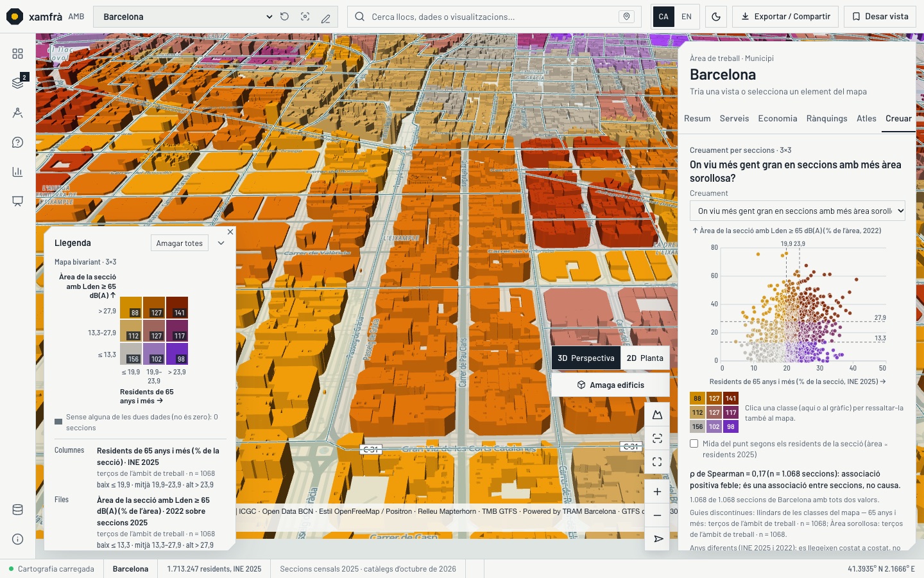Click Desar vista button
This screenshot has width=924, height=578.
point(880,17)
